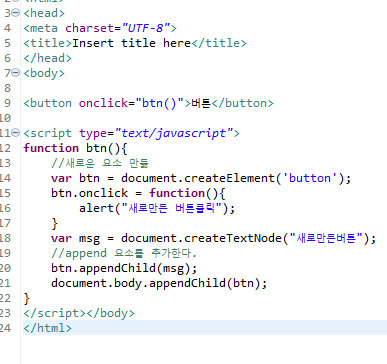This screenshot has height=364, width=387.
Task: Click the closing </title> tag
Action: point(219,43)
